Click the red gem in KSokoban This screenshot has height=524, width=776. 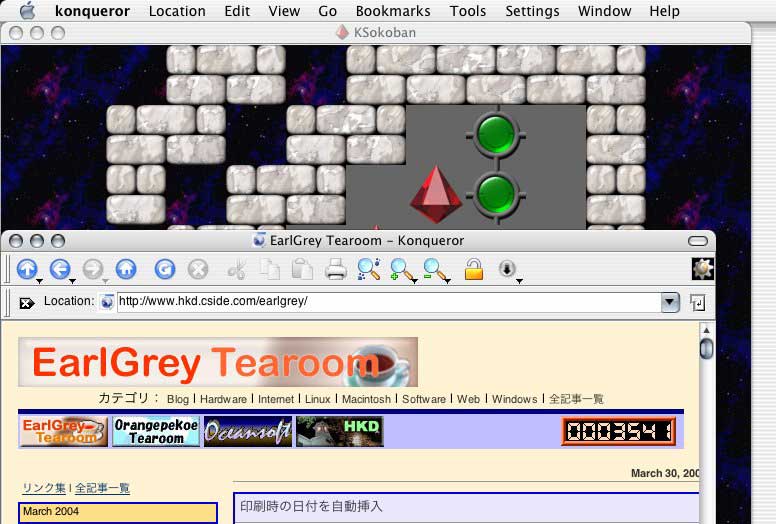pyautogui.click(x=436, y=195)
